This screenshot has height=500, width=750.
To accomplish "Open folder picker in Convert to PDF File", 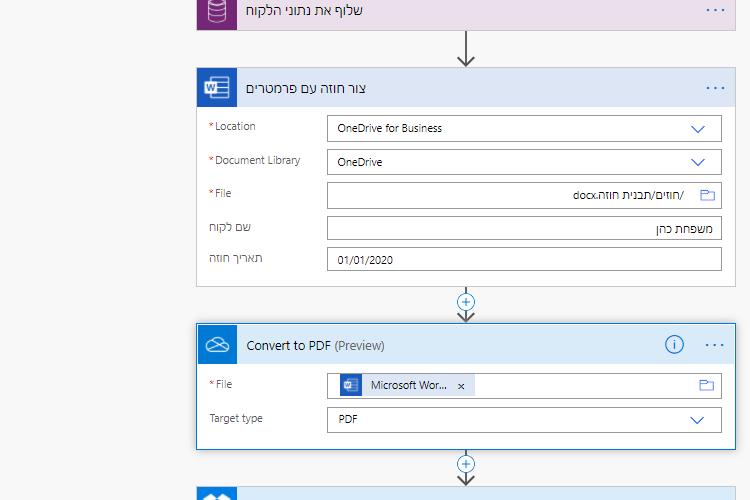I will [706, 385].
